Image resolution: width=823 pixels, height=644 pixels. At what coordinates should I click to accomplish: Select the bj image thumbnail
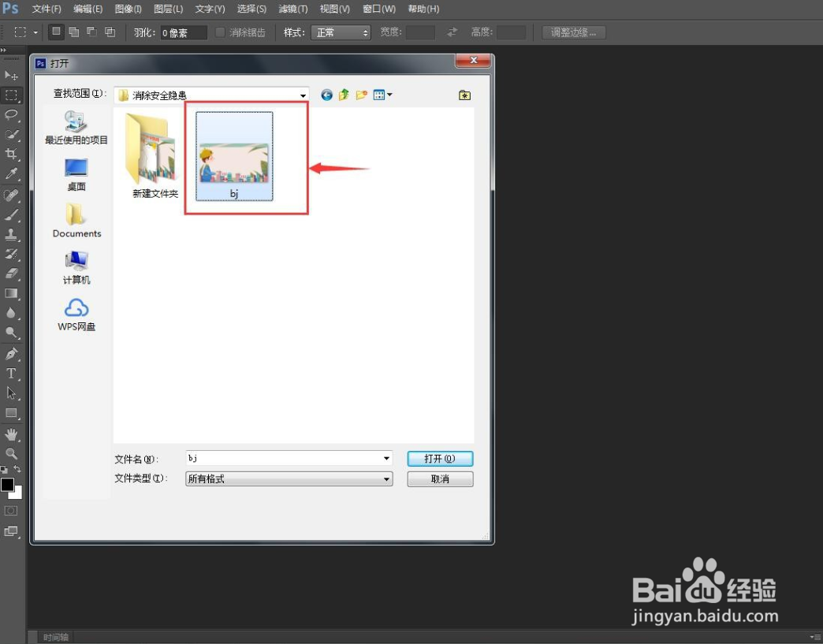pyautogui.click(x=234, y=156)
